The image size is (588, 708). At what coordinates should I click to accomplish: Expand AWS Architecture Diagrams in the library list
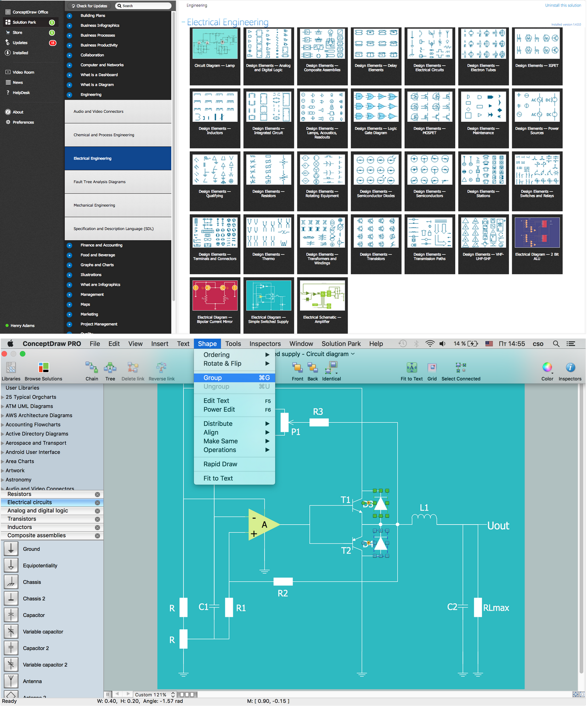3,415
